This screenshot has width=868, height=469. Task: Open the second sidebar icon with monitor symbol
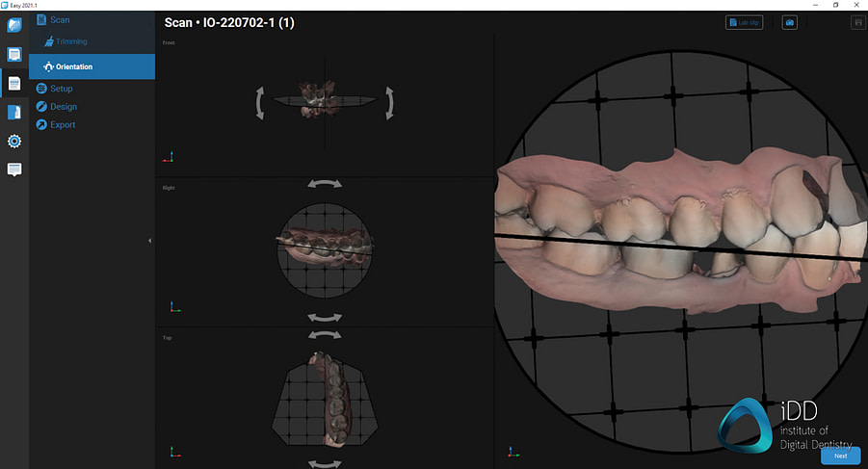pyautogui.click(x=14, y=55)
